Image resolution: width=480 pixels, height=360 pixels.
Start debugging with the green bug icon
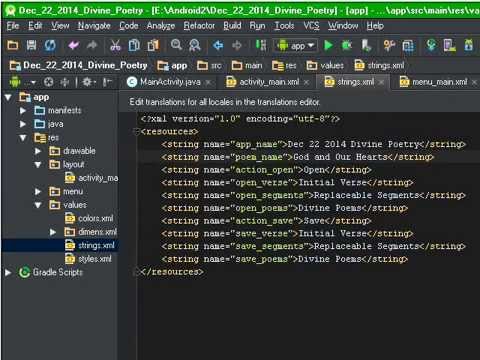pyautogui.click(x=347, y=45)
